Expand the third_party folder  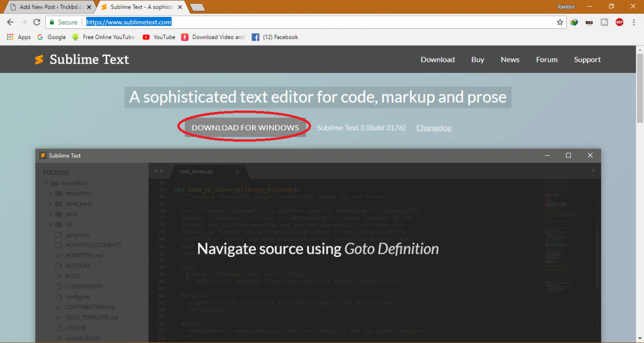pos(51,204)
